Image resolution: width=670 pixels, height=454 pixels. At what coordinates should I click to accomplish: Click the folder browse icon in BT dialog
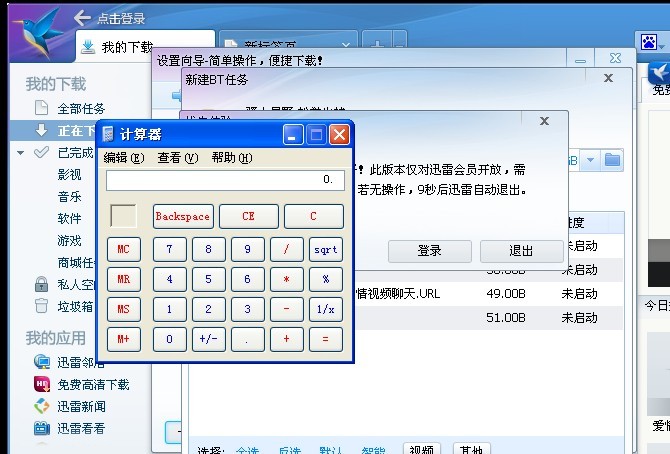[x=612, y=160]
